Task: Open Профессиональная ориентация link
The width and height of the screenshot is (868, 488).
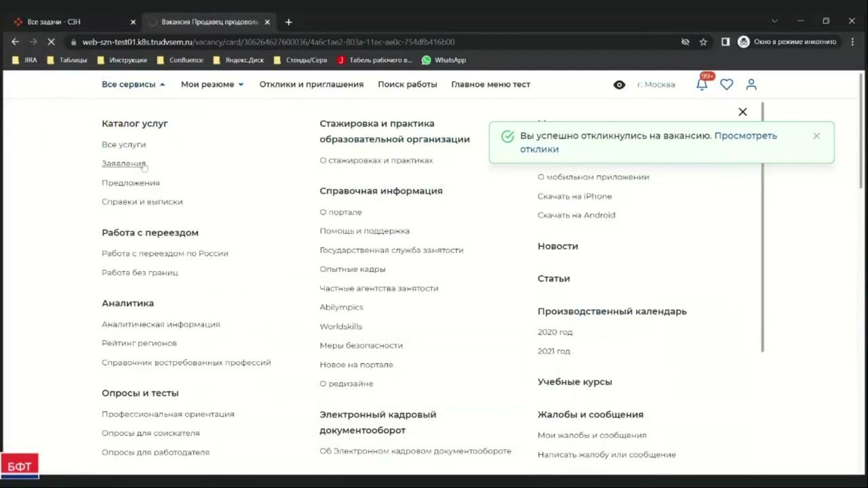Action: pos(168,413)
